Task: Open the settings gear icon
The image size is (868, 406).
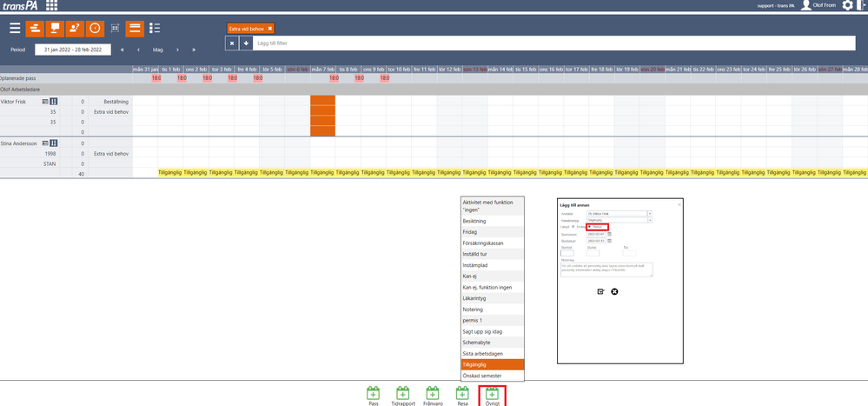Action: tap(847, 5)
